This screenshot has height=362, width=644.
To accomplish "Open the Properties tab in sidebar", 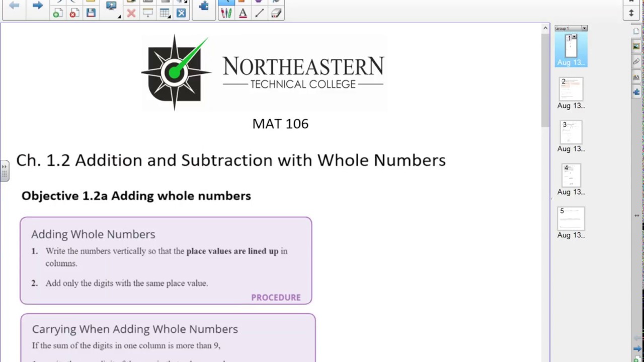I will [636, 77].
